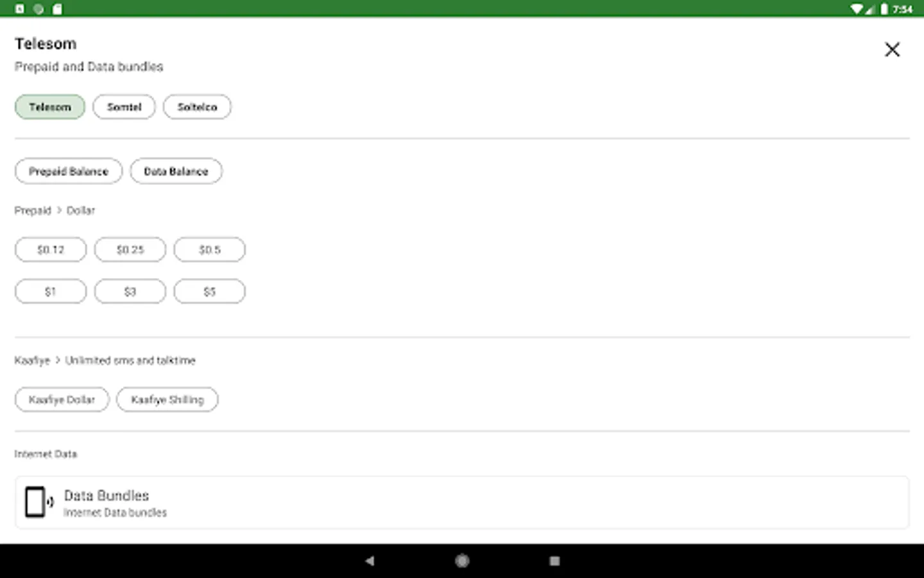The width and height of the screenshot is (924, 578).
Task: Click the 7:54 clock in status bar
Action: (903, 9)
